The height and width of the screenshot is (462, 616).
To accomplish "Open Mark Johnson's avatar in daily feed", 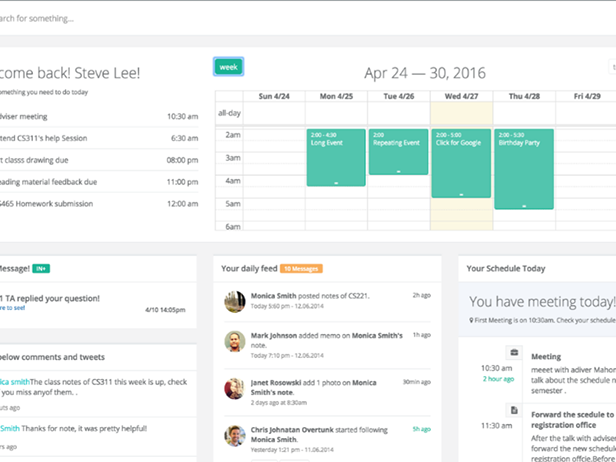I will (x=235, y=341).
